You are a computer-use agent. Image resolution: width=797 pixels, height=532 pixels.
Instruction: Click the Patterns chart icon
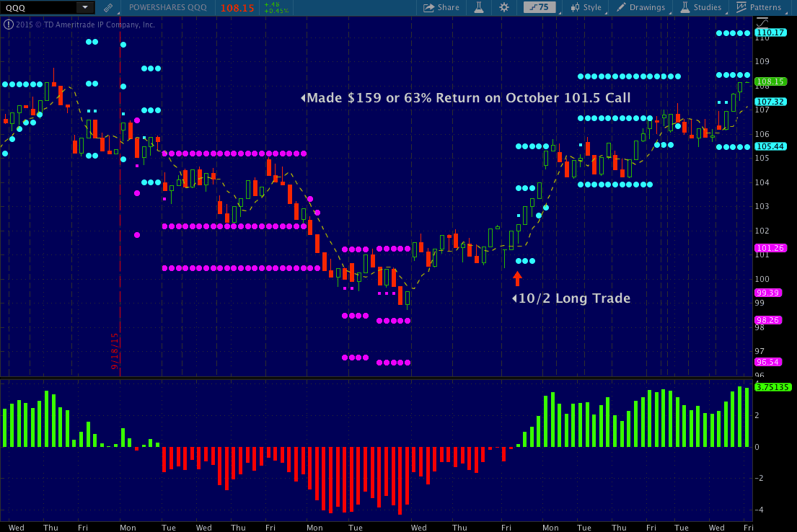coord(741,7)
